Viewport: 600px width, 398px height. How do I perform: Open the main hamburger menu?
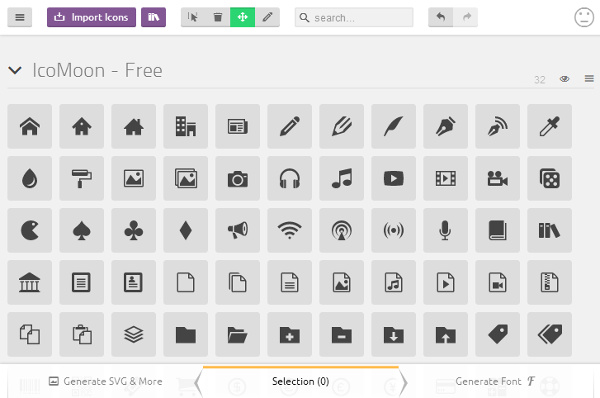[20, 17]
